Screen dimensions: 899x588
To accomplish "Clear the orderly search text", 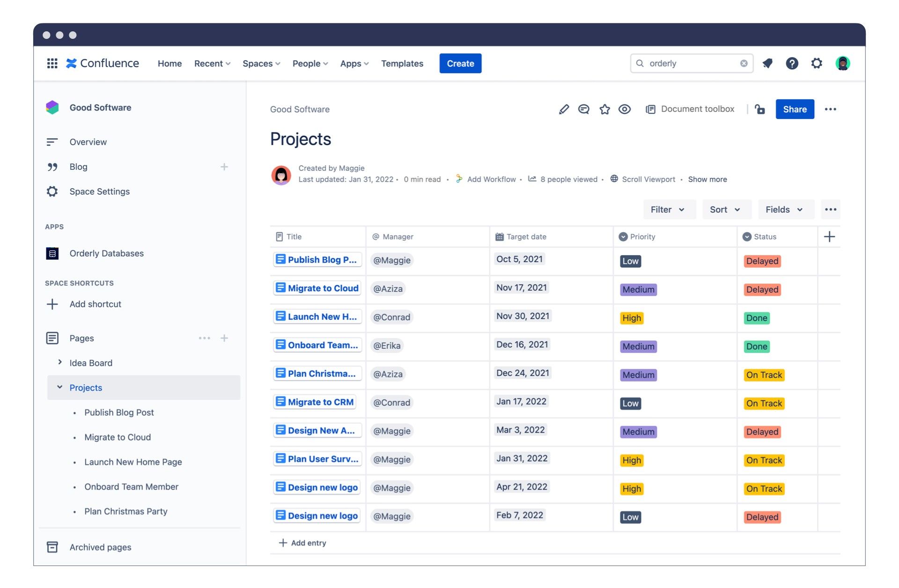I will tap(744, 63).
